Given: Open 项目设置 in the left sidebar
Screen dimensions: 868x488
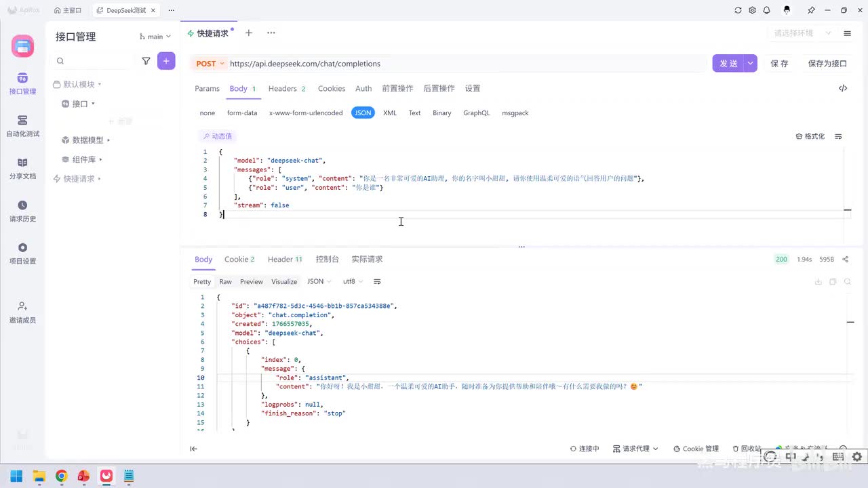Looking at the screenshot, I should (x=22, y=253).
